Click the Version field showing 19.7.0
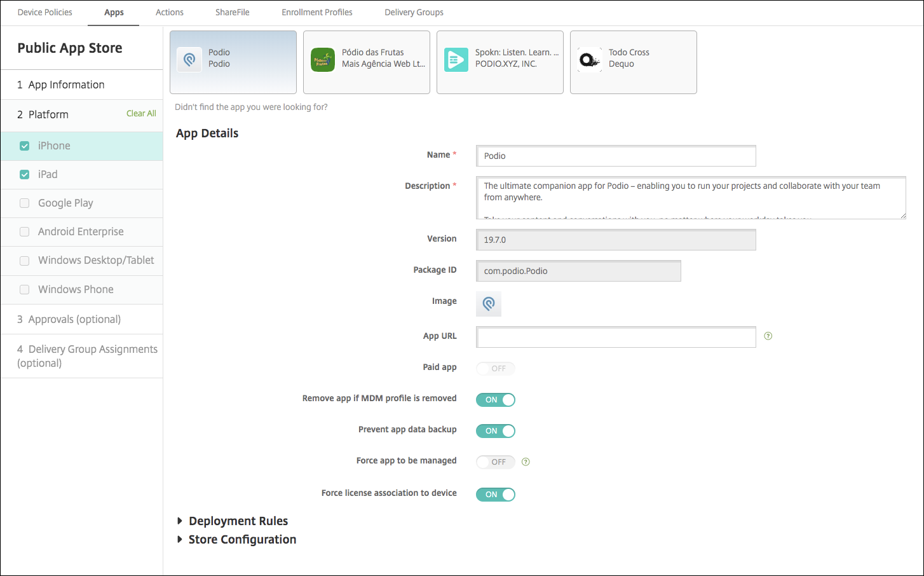The width and height of the screenshot is (924, 576). coord(616,240)
